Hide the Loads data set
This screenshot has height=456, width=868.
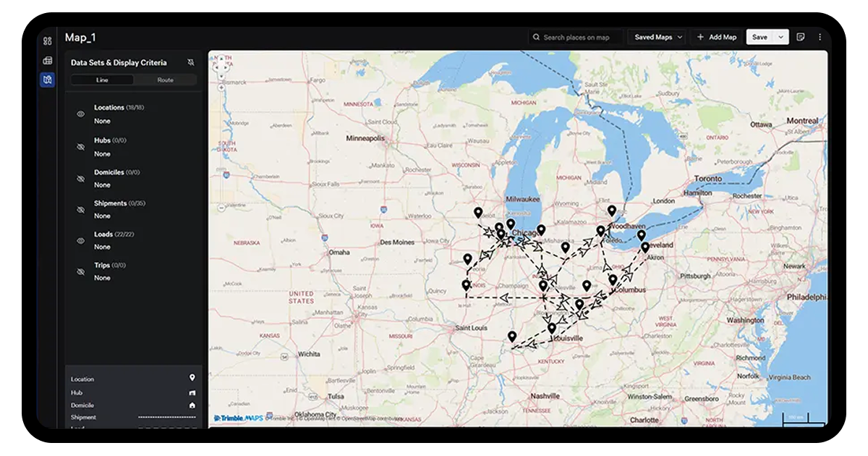(x=81, y=240)
